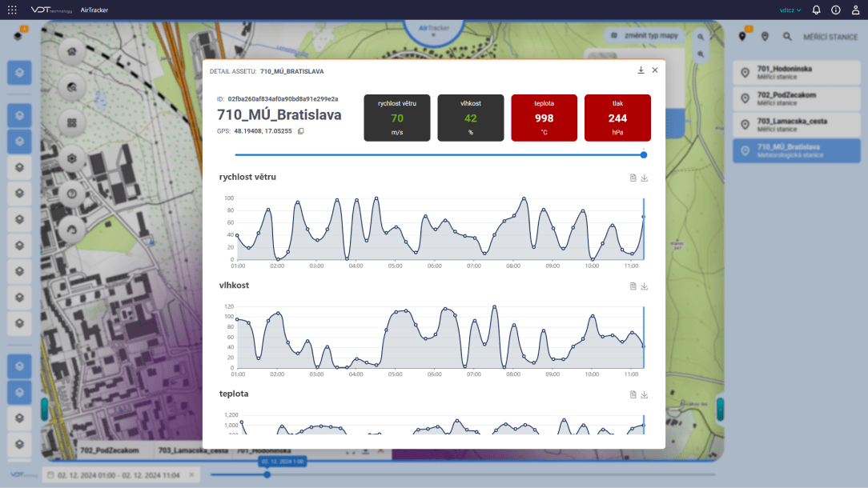Click the search icon above station list

coord(787,37)
